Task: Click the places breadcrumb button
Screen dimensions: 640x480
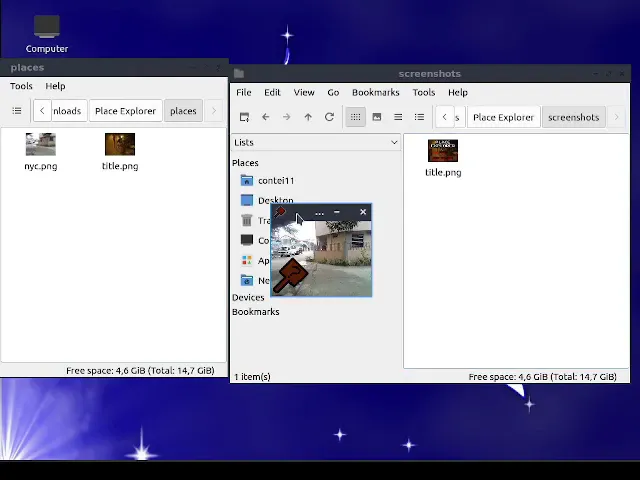Action: click(183, 111)
